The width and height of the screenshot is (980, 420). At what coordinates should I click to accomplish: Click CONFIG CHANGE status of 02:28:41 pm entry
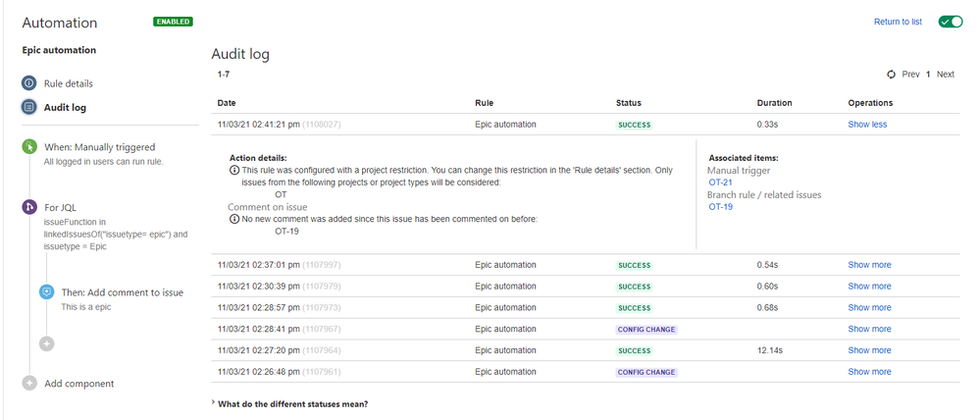pyautogui.click(x=646, y=330)
